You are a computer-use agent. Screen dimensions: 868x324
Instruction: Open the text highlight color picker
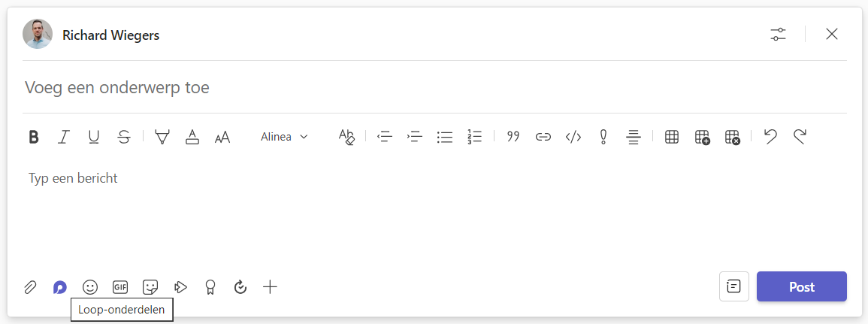[162, 137]
